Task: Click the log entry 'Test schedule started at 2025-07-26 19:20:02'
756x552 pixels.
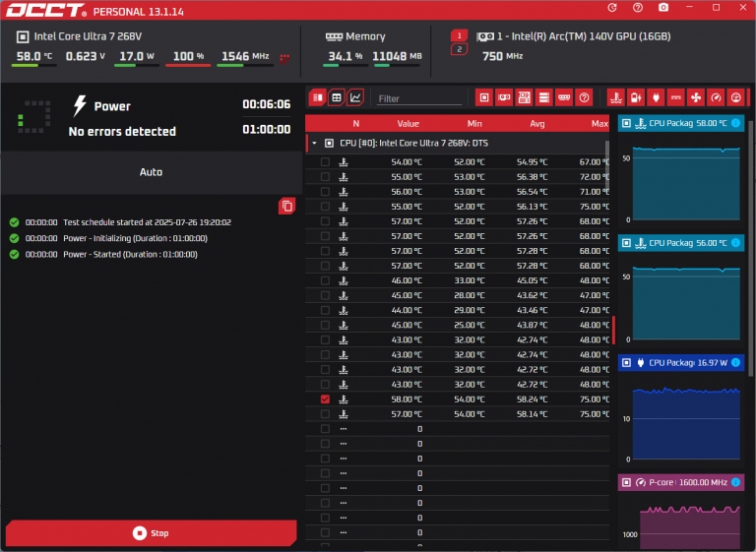Action: click(x=147, y=222)
